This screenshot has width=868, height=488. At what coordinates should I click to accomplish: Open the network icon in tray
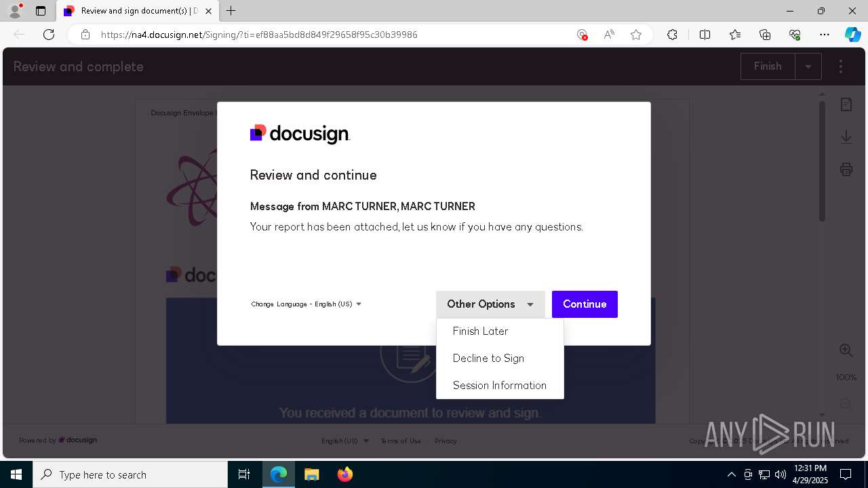(764, 474)
